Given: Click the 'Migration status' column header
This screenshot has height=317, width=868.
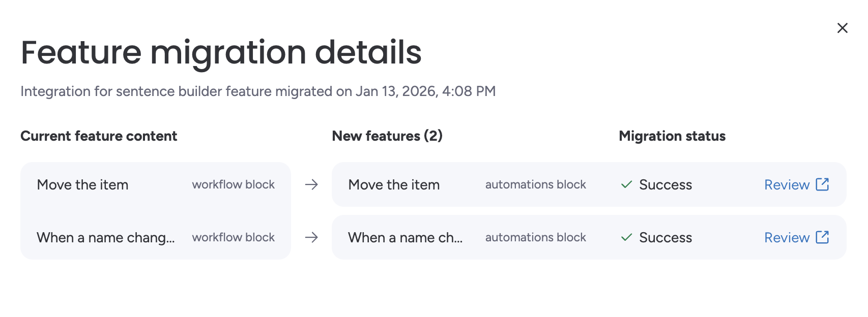Looking at the screenshot, I should coord(672,136).
